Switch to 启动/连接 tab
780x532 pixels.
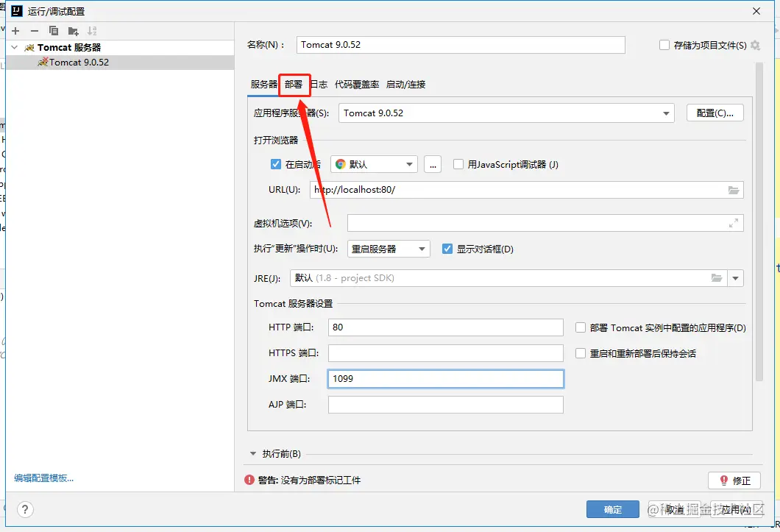pos(405,84)
